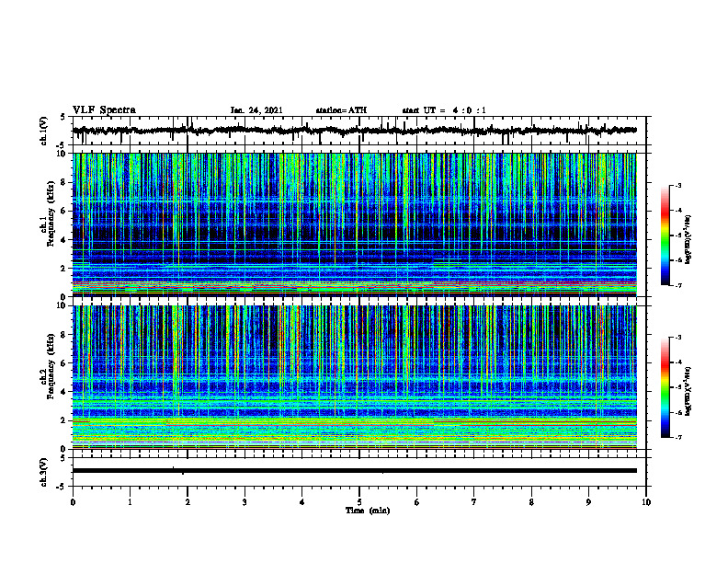Click the "ch.1(V)" axis label
728x563 pixels.
pyautogui.click(x=44, y=131)
